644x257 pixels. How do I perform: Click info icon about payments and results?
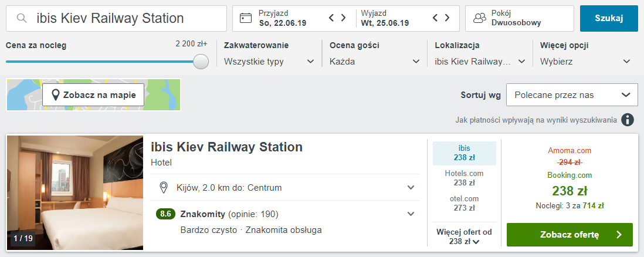628,120
